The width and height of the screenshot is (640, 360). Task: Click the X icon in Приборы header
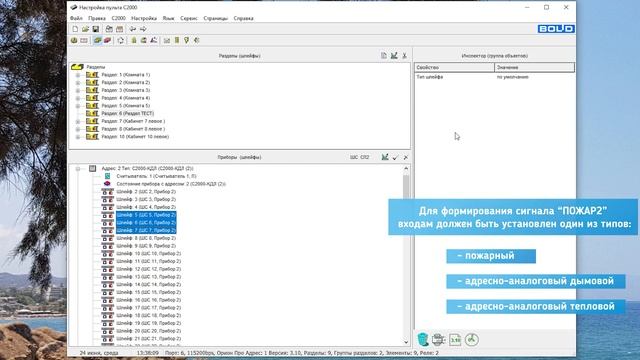[406, 157]
